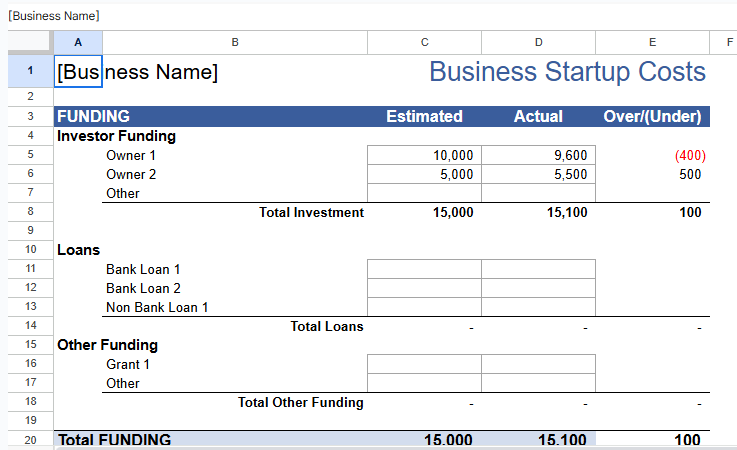The height and width of the screenshot is (450, 737).
Task: Select column A header
Action: click(78, 42)
